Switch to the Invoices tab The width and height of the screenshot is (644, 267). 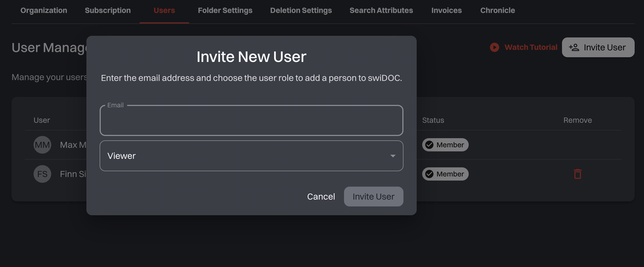click(446, 10)
